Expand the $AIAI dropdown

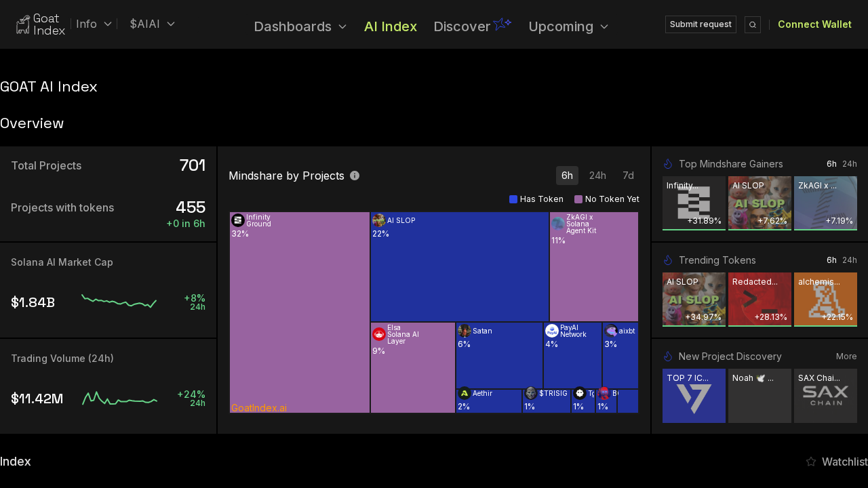click(151, 24)
